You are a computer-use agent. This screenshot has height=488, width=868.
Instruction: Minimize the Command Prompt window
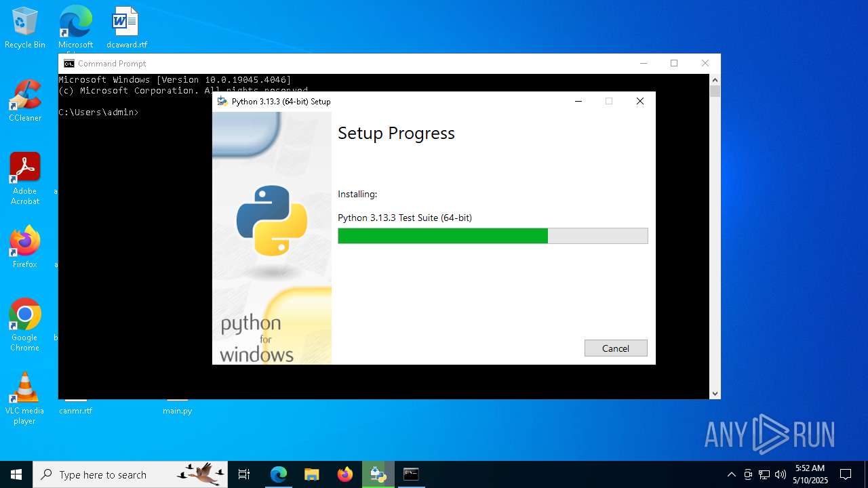(x=643, y=63)
